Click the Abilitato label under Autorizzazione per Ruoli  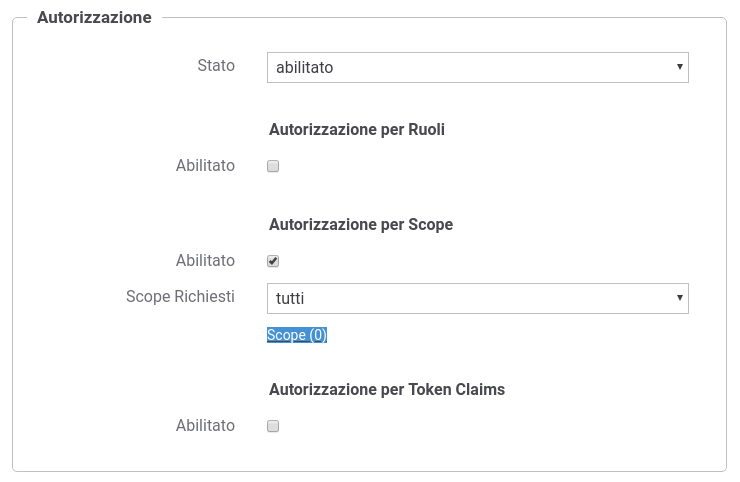[205, 166]
